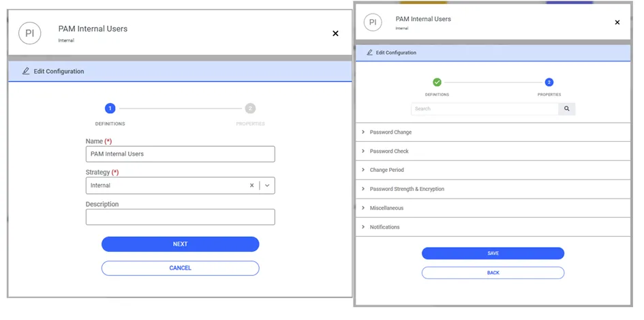
Task: Click the BACK button
Action: (493, 273)
